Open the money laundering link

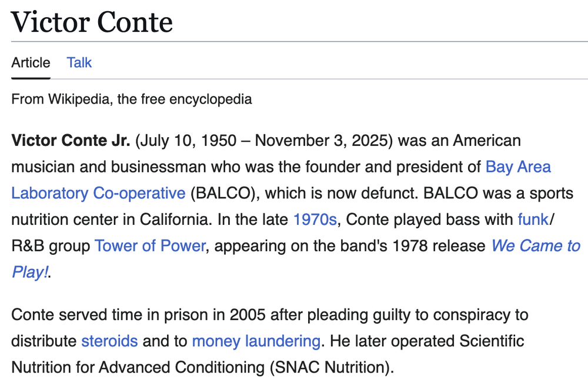pos(256,341)
